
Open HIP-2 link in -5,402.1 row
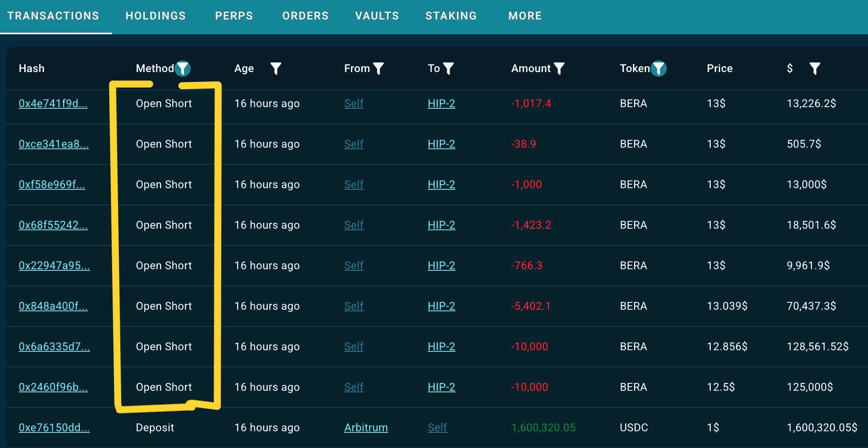[x=442, y=306]
